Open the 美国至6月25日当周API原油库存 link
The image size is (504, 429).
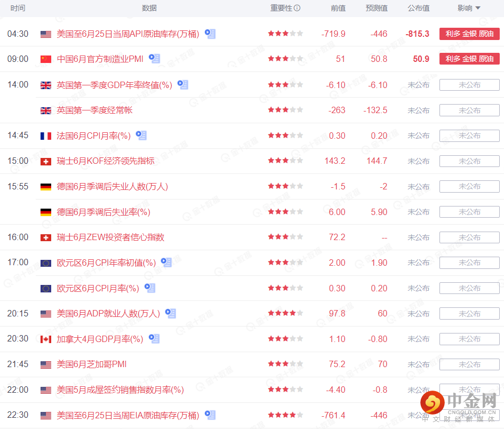coord(128,34)
